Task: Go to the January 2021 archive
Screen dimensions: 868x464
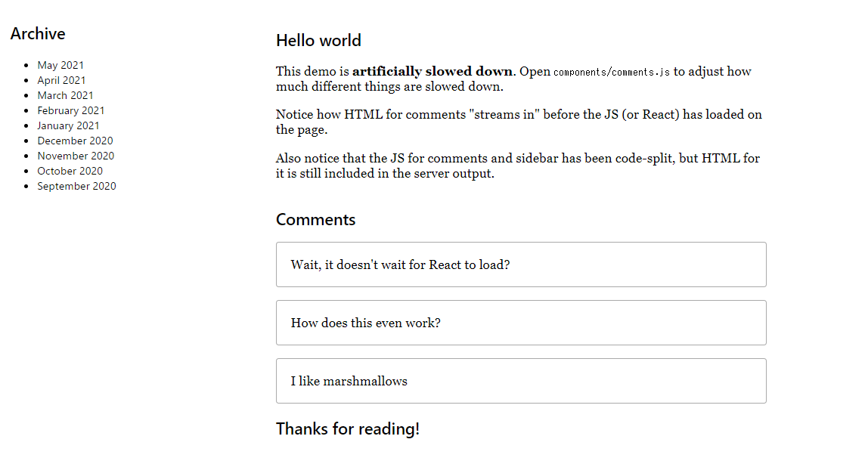Action: pos(68,125)
